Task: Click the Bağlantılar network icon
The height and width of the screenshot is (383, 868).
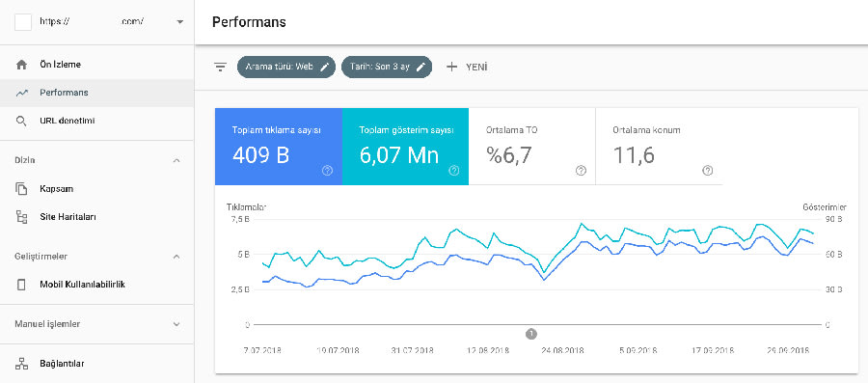Action: click(21, 364)
